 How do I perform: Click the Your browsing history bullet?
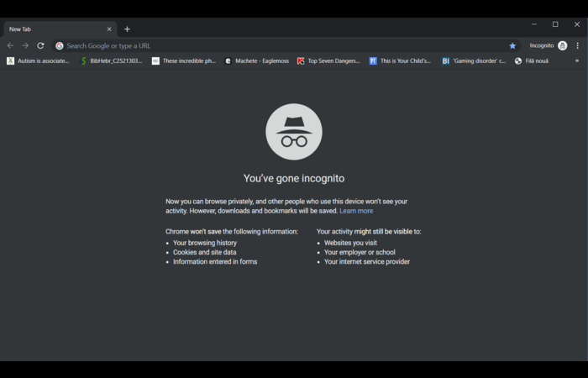click(205, 243)
